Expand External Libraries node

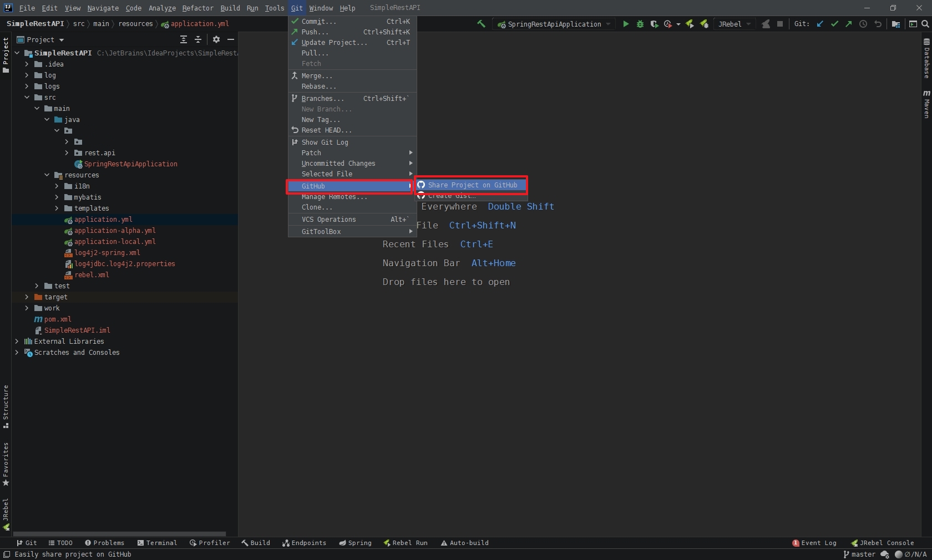point(17,341)
